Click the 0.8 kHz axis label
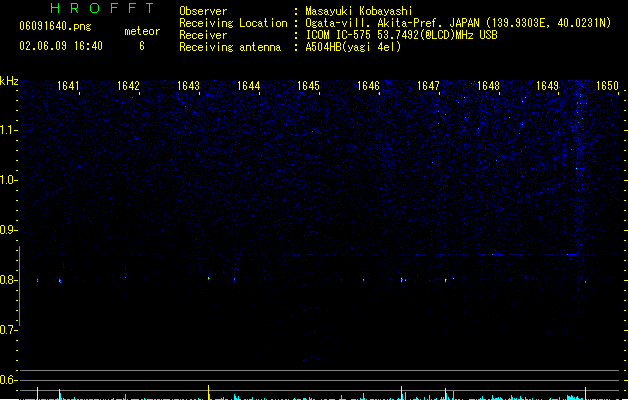This screenshot has height=400, width=629. [x=8, y=280]
